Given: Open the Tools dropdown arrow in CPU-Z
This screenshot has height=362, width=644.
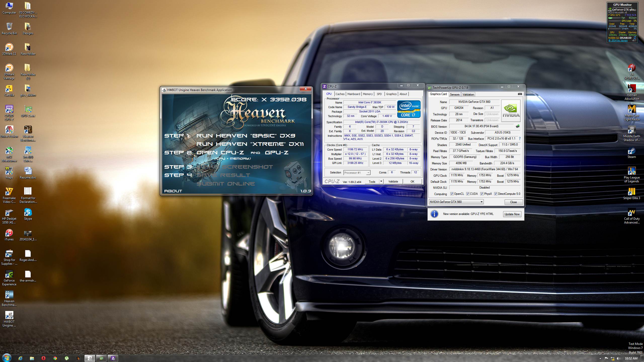Looking at the screenshot, I should point(381,181).
